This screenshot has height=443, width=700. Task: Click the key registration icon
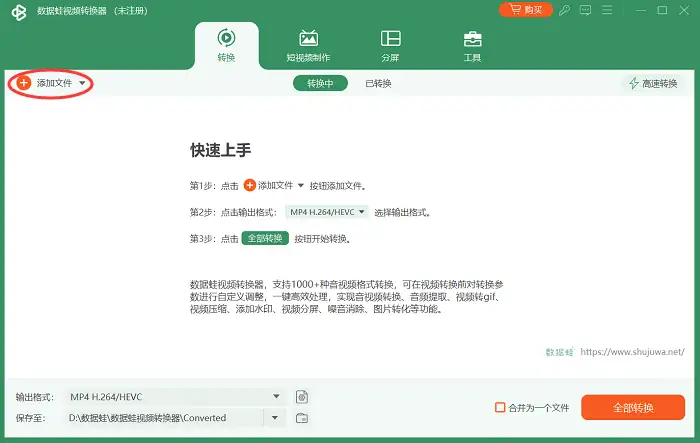[x=564, y=10]
